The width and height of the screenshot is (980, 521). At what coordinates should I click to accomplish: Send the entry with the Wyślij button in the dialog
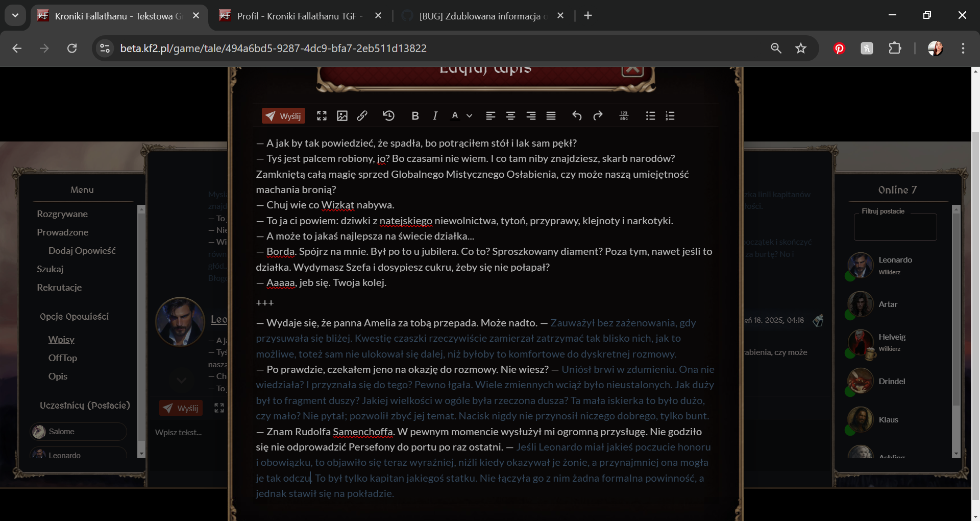click(x=283, y=116)
